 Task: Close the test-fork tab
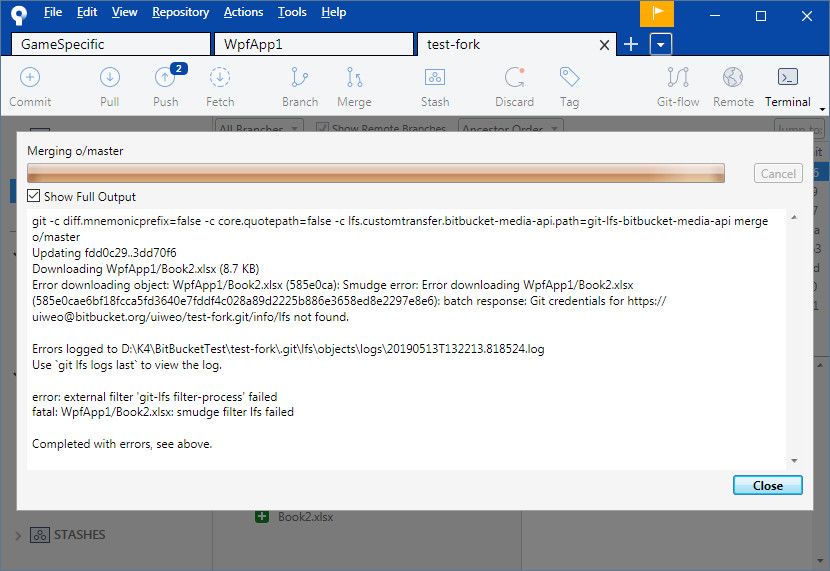(604, 45)
